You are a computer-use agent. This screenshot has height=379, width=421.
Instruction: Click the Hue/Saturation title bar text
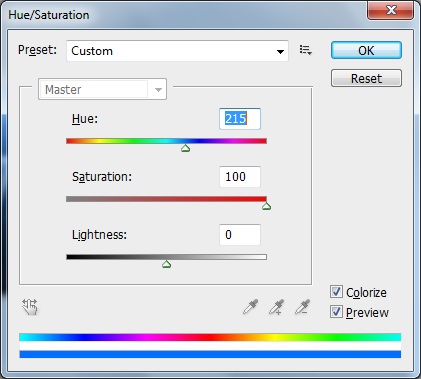pyautogui.click(x=49, y=15)
